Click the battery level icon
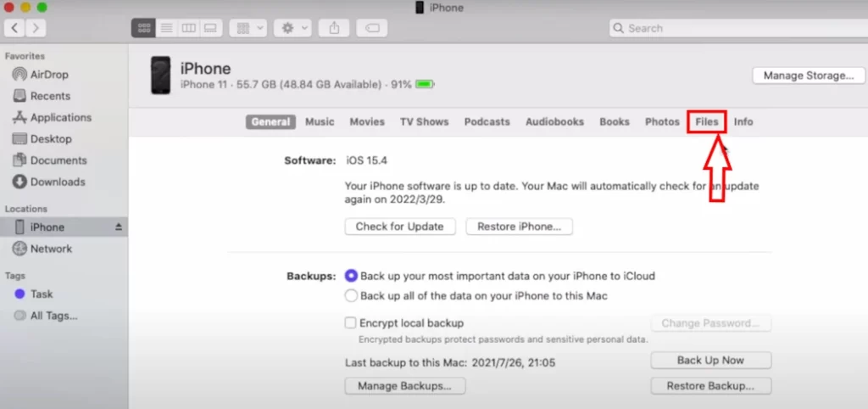 426,85
